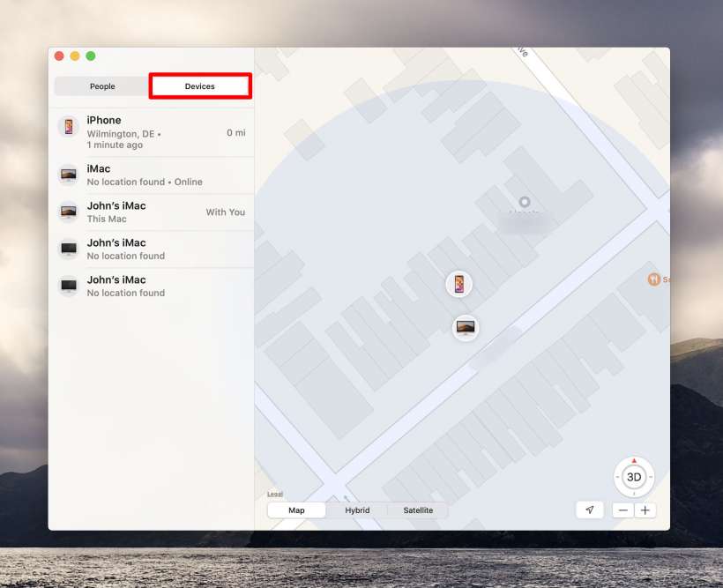
Task: Click the compass north red arrow
Action: [634, 460]
